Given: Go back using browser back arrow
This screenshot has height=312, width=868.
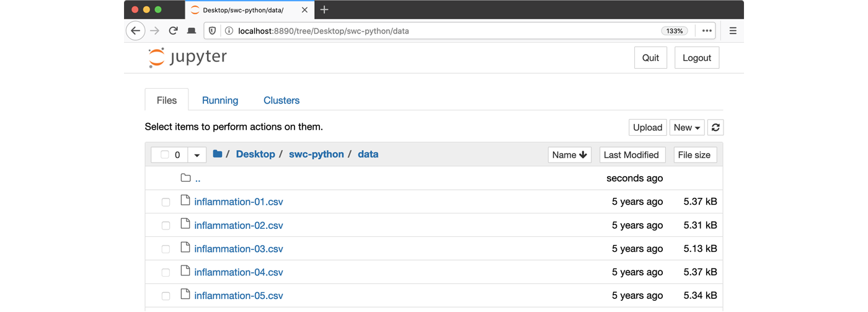Looking at the screenshot, I should point(135,31).
